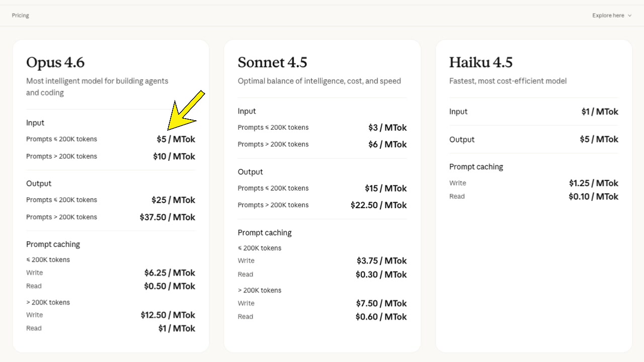Screen dimensions: 644x362
Task: Select the Prompt caching heading on Opus card
Action: point(53,244)
